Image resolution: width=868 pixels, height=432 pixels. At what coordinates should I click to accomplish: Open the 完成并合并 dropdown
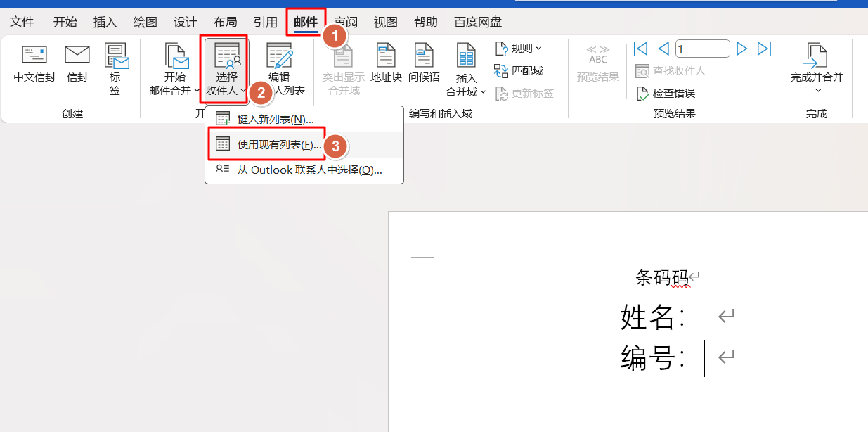point(817,70)
